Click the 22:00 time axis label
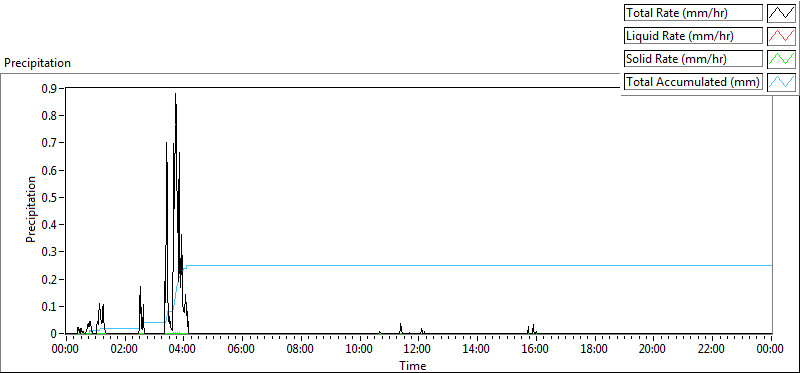Viewport: 800px width, 373px height. click(711, 350)
